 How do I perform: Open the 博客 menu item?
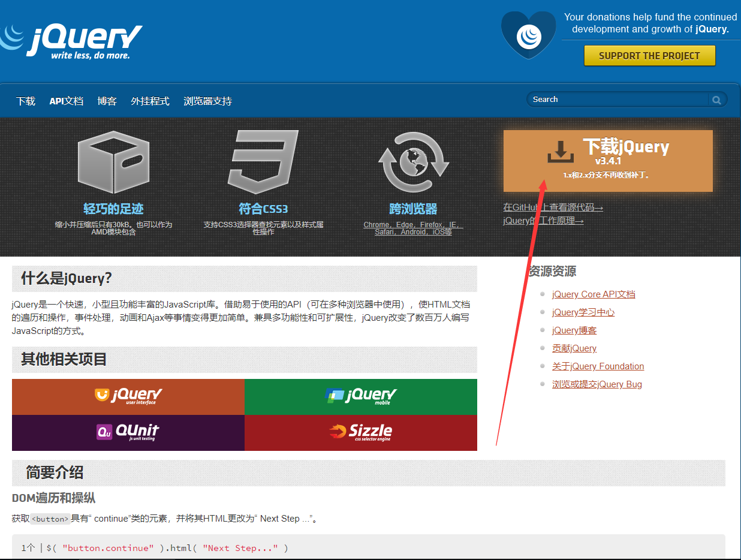pyautogui.click(x=107, y=101)
